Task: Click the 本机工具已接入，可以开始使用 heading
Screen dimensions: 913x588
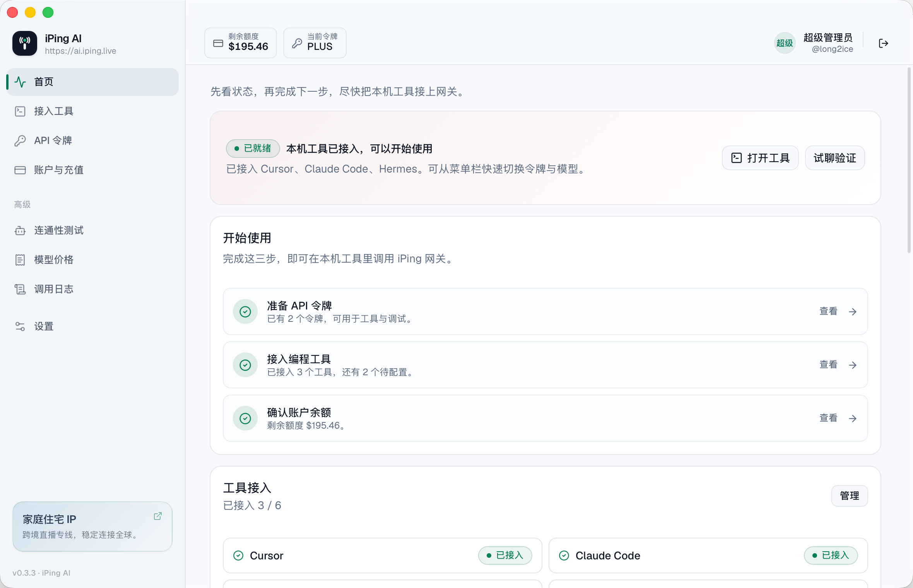Action: click(359, 149)
